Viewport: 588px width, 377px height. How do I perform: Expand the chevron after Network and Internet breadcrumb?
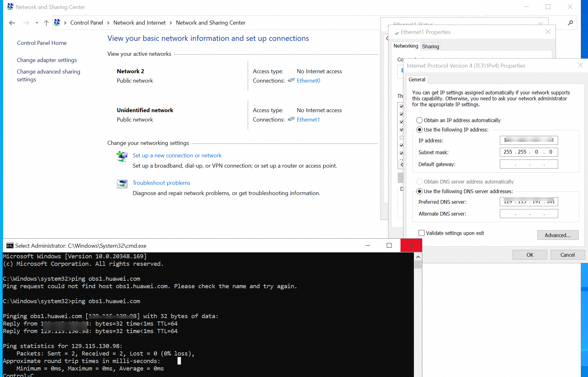tap(171, 23)
